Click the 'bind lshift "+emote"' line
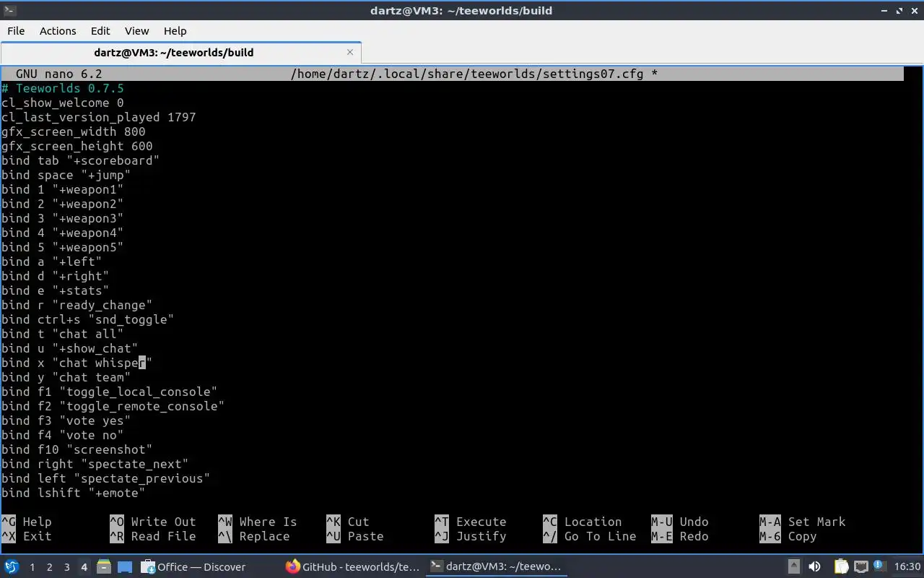The height and width of the screenshot is (578, 924). point(74,493)
